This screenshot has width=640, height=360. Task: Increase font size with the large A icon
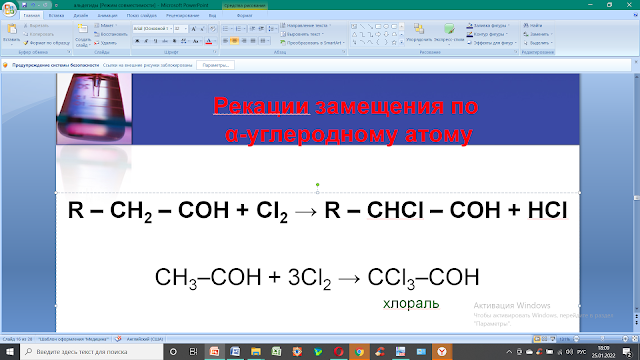pos(194,29)
